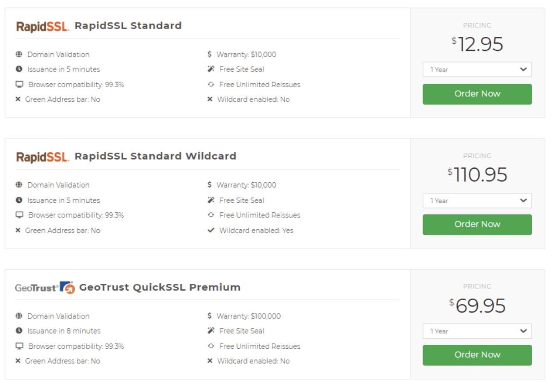Expand the term dropdown for RapidSSL Standard Wildcard
Viewport: 554px width, 392px height.
[477, 201]
